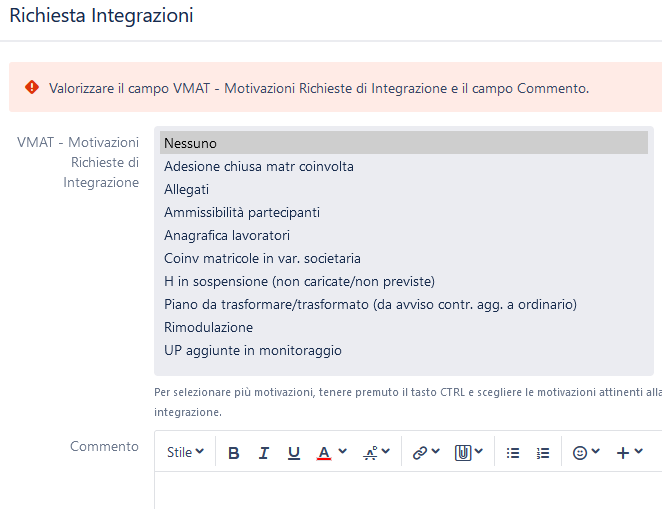This screenshot has height=509, width=662.
Task: Open the Stile style dropdown
Action: coord(185,452)
